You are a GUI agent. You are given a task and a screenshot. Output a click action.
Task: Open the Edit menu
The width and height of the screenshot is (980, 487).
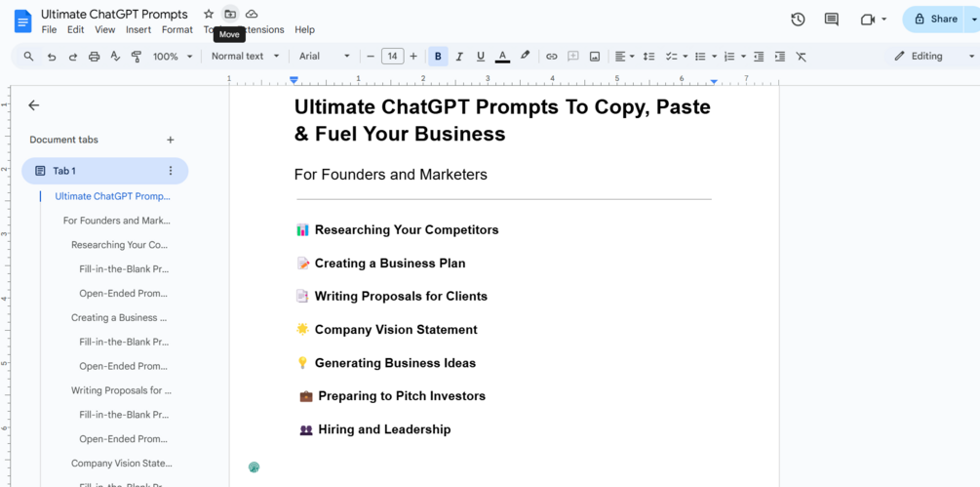coord(76,29)
